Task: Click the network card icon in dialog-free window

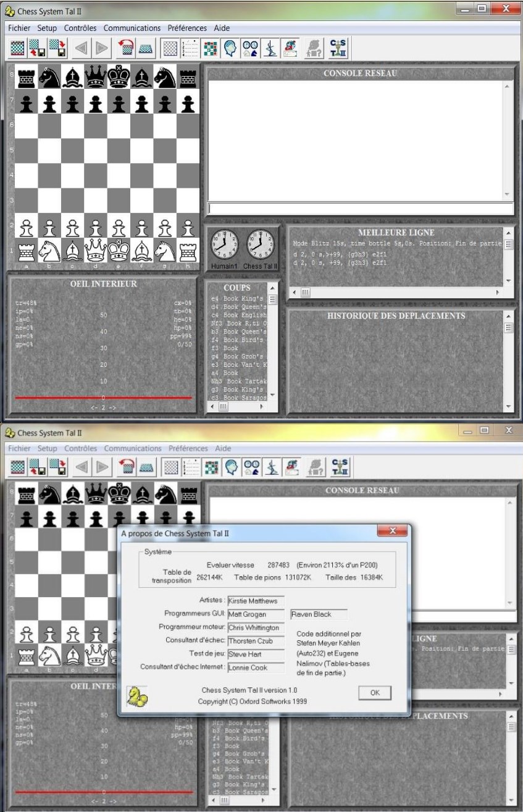Action: [289, 48]
